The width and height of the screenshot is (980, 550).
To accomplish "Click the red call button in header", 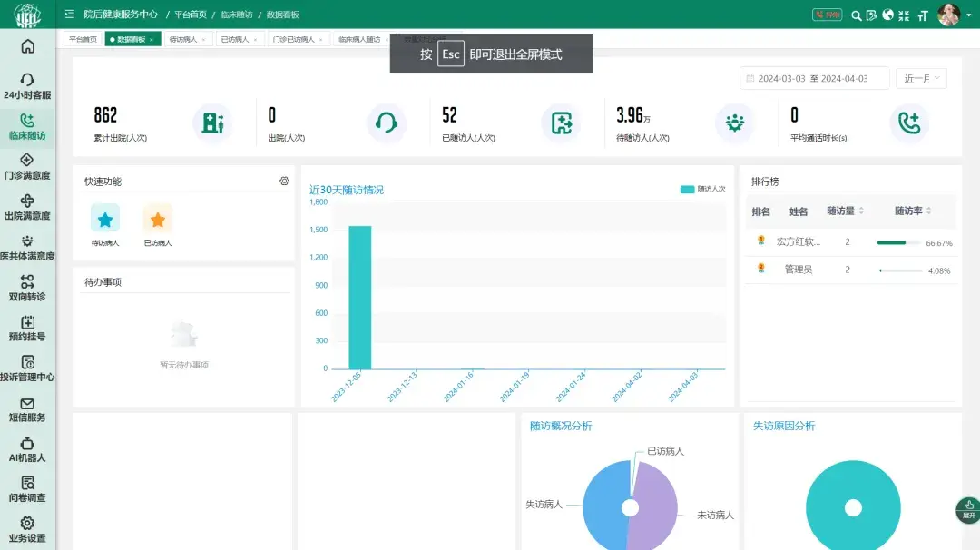I will pyautogui.click(x=827, y=15).
